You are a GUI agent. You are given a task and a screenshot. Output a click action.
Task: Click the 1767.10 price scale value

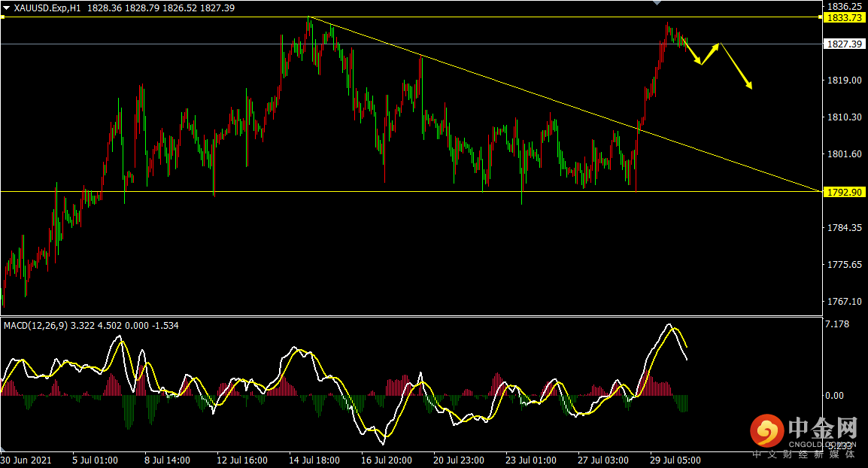click(844, 301)
